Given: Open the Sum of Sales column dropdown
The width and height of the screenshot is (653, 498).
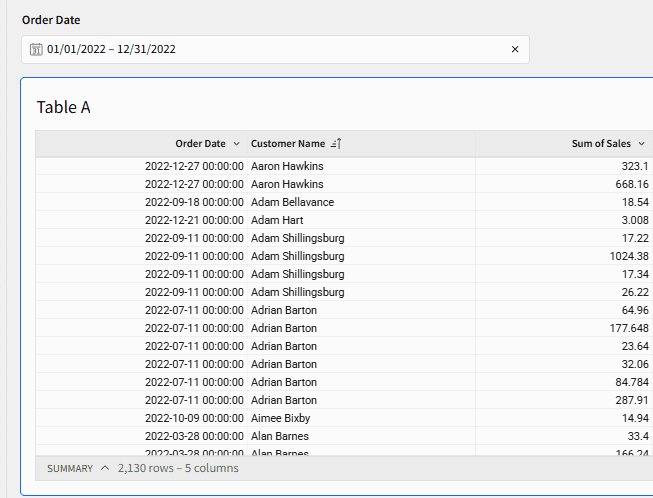Looking at the screenshot, I should tap(641, 144).
